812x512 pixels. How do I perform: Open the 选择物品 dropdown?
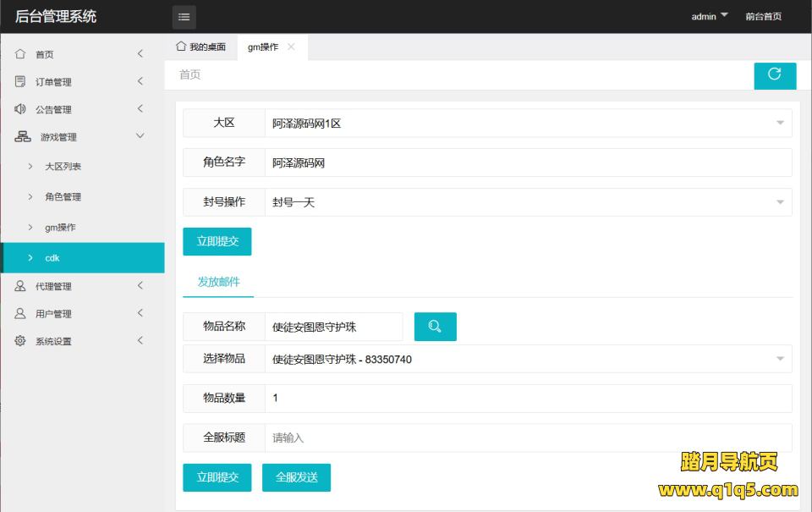(x=529, y=359)
